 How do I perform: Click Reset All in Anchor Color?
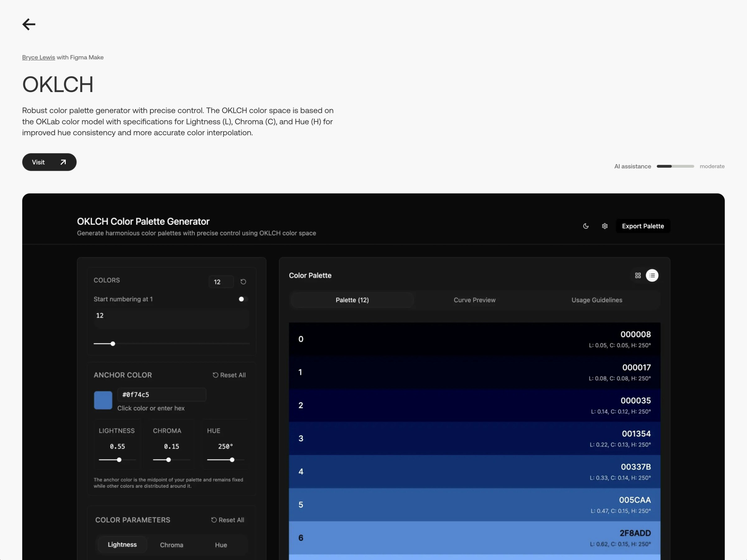229,375
